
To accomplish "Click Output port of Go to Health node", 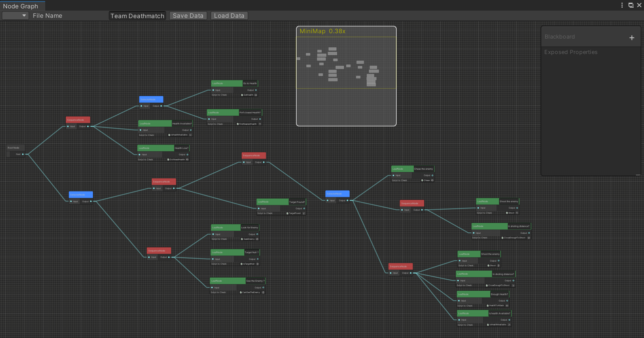I will click(256, 90).
